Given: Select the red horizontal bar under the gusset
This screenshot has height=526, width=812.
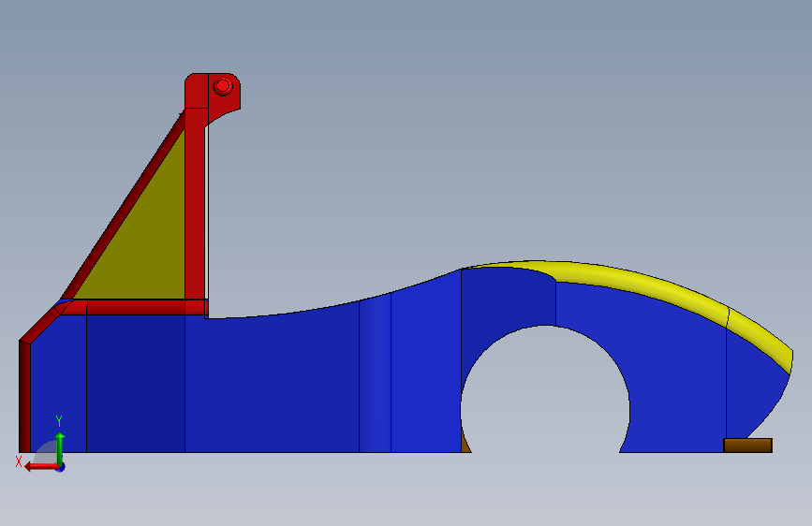Looking at the screenshot, I should (136, 307).
